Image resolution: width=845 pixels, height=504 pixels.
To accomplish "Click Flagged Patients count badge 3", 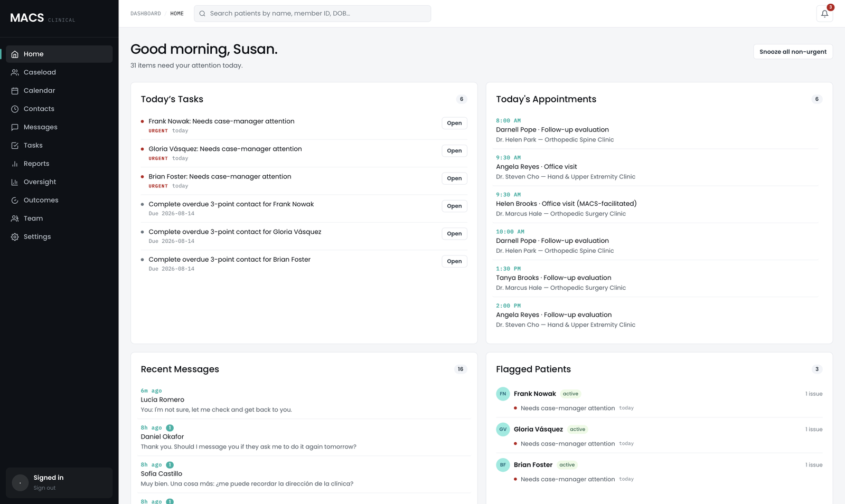I will click(x=817, y=369).
